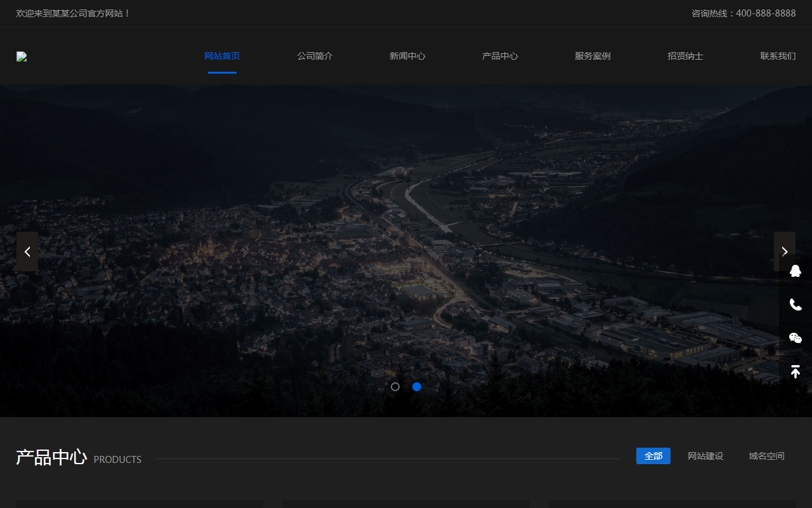Filter products by 网站建设
Viewport: 812px width, 508px height.
705,456
